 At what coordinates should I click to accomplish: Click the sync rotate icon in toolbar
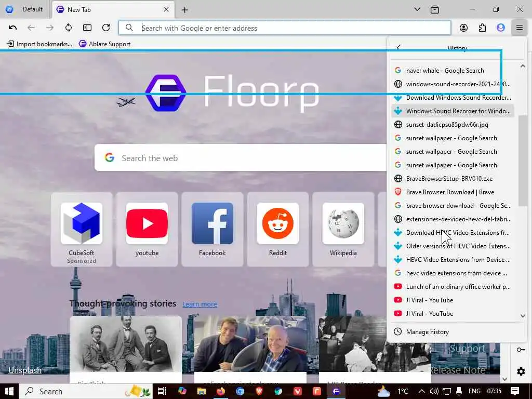point(69,28)
